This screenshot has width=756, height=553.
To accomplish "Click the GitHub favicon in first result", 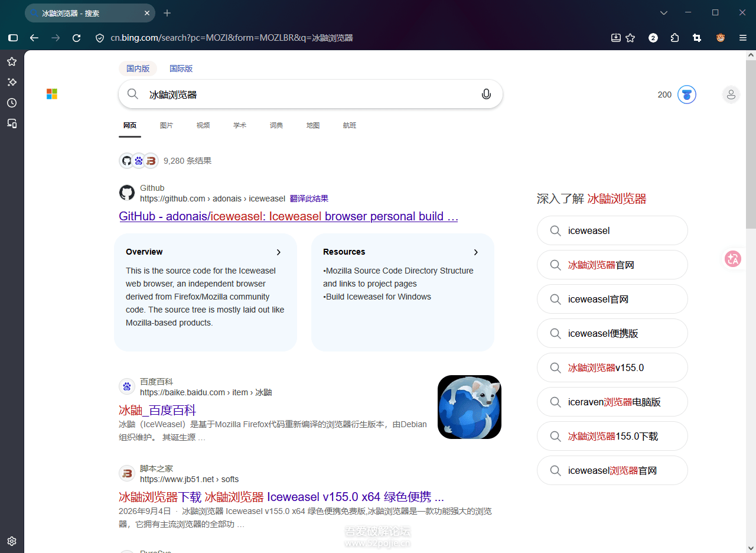I will tap(127, 193).
